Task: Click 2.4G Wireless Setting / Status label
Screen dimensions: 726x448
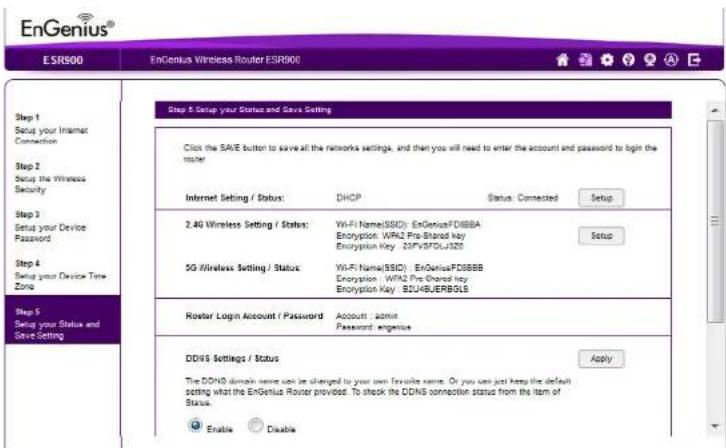Action: click(x=247, y=224)
